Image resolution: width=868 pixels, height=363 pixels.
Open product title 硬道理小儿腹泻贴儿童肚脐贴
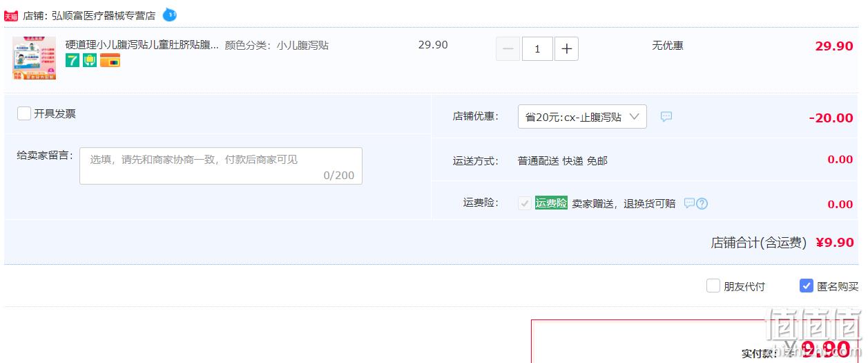pyautogui.click(x=142, y=46)
